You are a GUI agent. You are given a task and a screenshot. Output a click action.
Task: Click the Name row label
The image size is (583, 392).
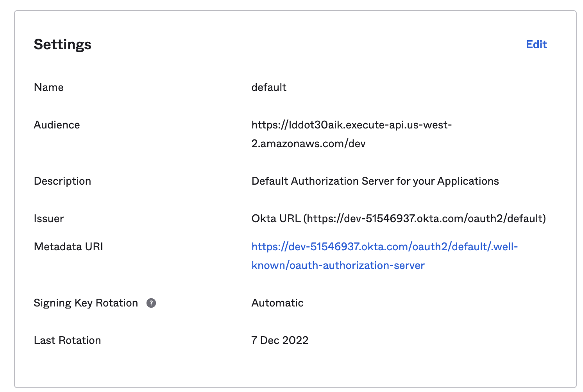(x=48, y=87)
